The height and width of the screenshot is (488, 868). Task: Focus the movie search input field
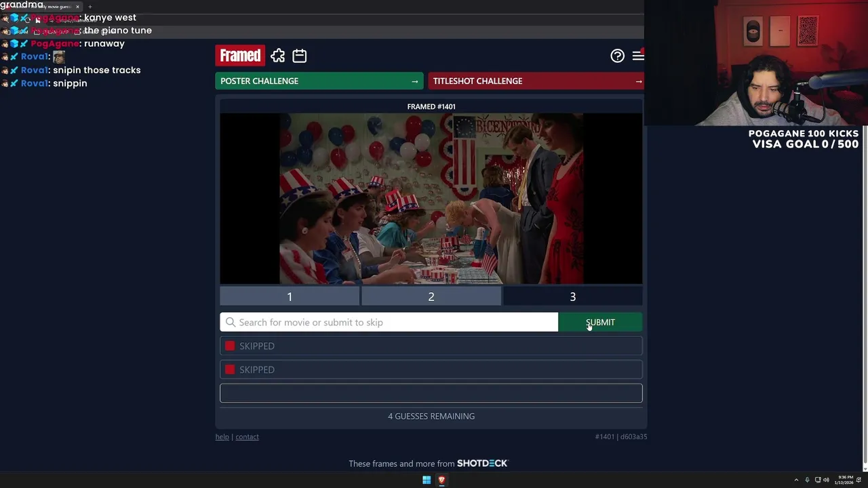(x=389, y=323)
